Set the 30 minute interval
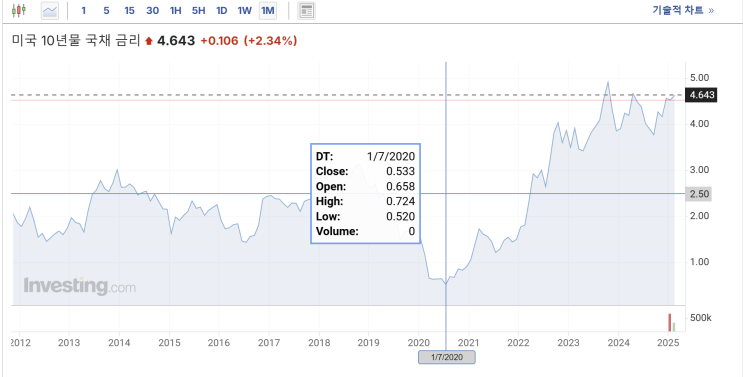743x377 pixels. tap(153, 10)
